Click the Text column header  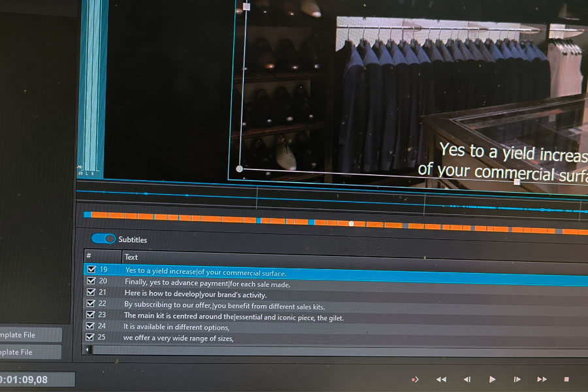tap(355, 258)
